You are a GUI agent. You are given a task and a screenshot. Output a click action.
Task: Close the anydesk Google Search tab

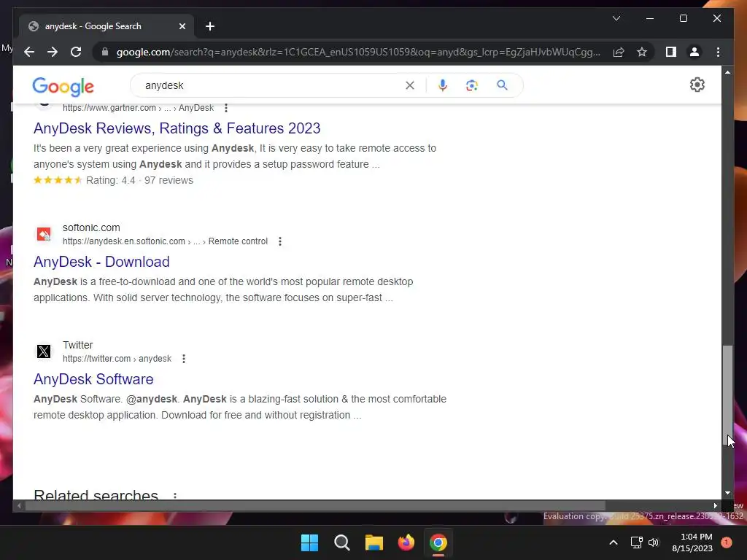pyautogui.click(x=182, y=26)
